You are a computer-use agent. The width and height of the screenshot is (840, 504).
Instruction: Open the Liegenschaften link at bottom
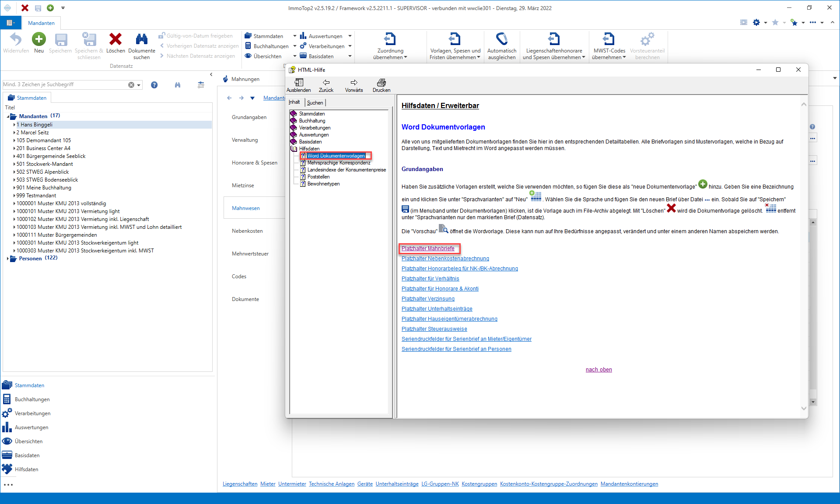tap(240, 484)
